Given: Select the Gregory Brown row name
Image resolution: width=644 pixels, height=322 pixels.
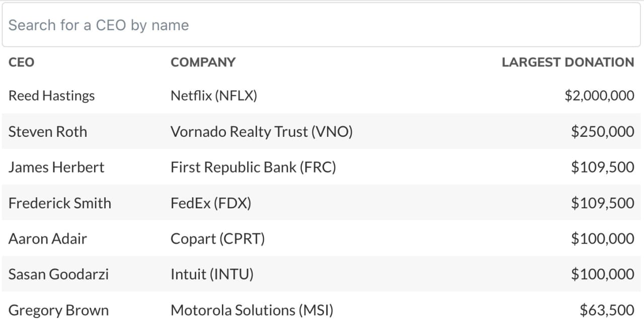Looking at the screenshot, I should pyautogui.click(x=58, y=310).
